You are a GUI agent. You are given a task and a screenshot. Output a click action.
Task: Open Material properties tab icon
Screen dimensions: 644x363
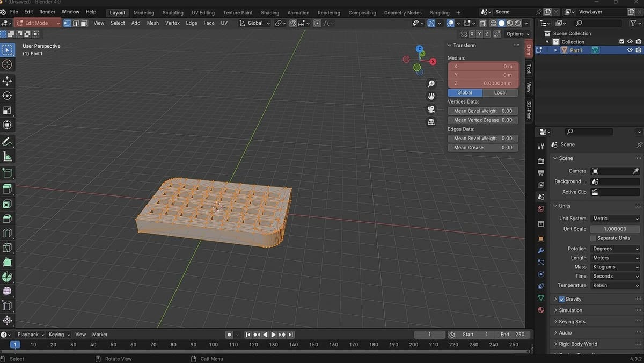tap(541, 310)
